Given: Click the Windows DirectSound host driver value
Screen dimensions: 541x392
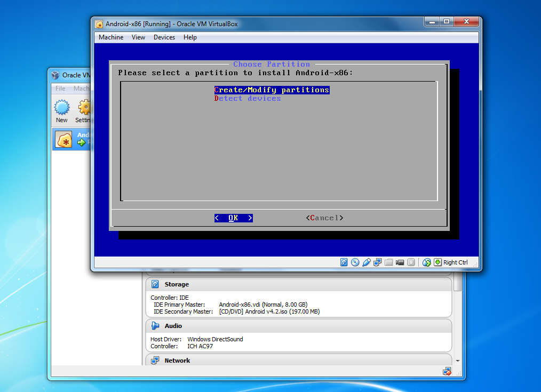Looking at the screenshot, I should (x=216, y=339).
